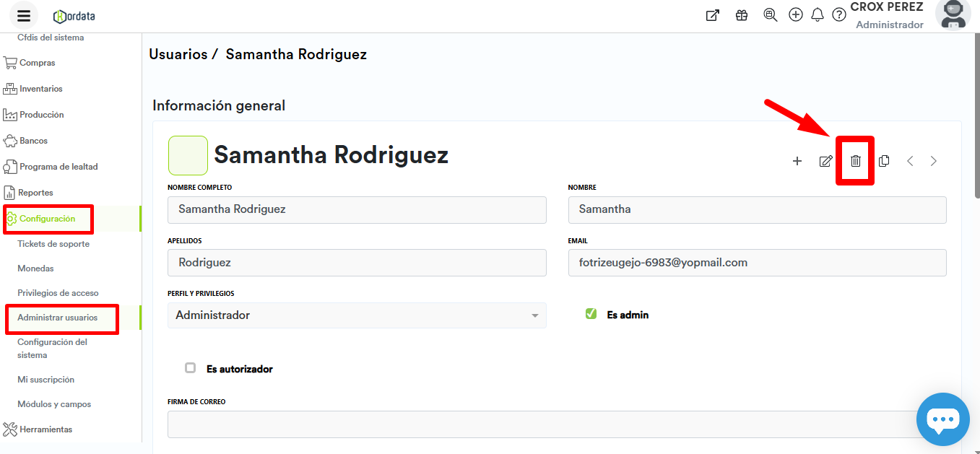Select Privilegios de acceso menu item

58,293
